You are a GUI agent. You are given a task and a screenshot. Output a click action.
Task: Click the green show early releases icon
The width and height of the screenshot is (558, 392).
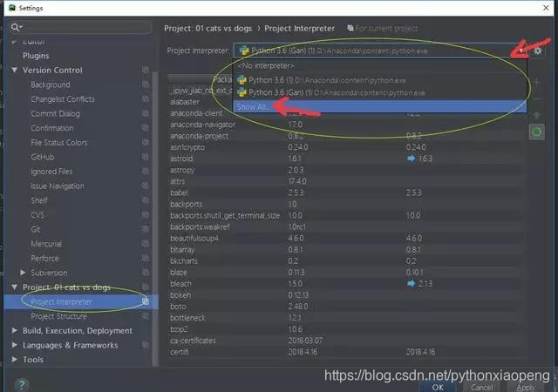pos(537,132)
